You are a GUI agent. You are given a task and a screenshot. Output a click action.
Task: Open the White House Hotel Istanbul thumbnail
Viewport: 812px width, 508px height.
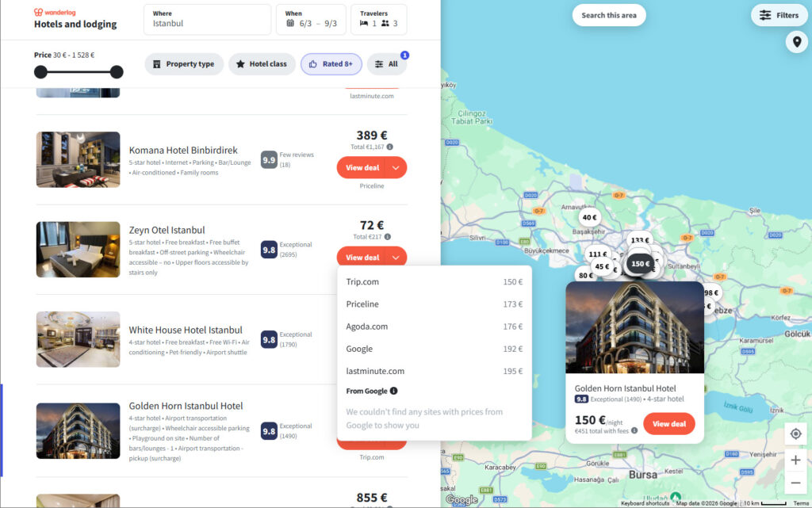[78, 339]
